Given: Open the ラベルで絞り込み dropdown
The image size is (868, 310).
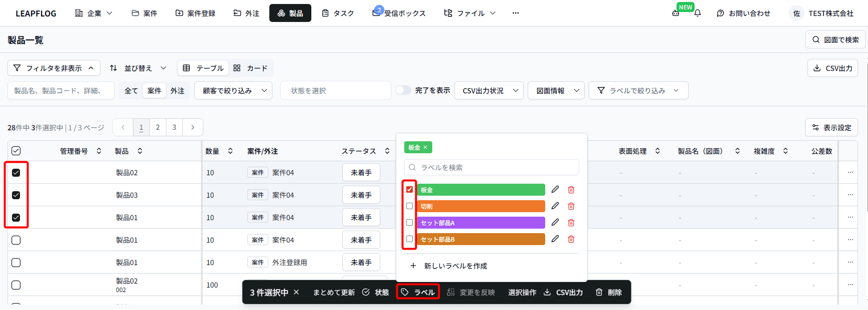Looking at the screenshot, I should (x=639, y=90).
